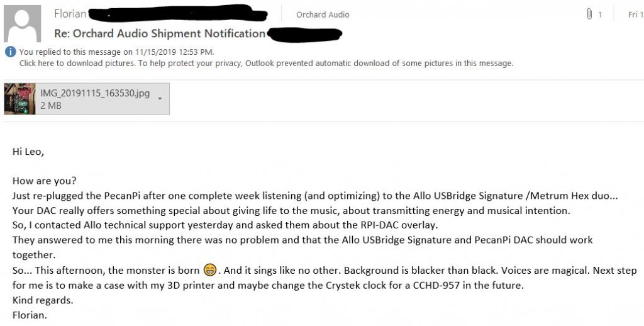Click the 'How are you?' line

[x=45, y=181]
